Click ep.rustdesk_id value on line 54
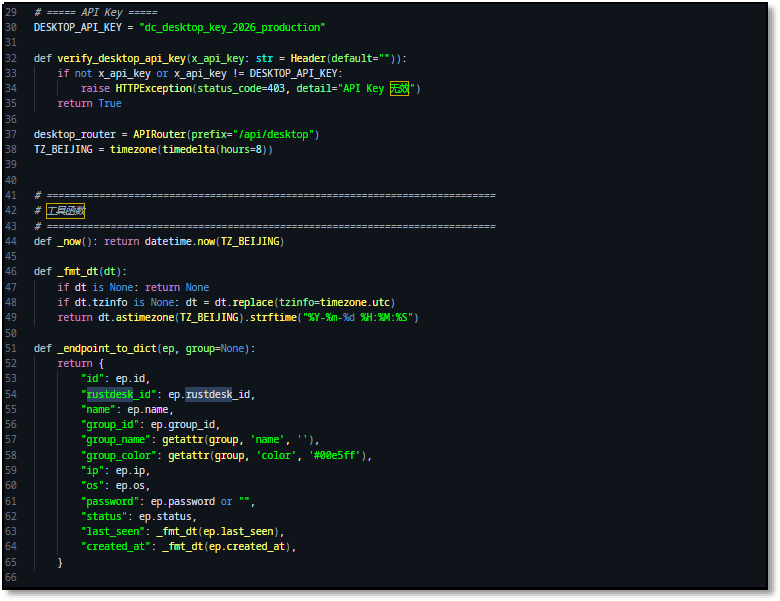Viewport: 780px width, 601px height. (209, 395)
